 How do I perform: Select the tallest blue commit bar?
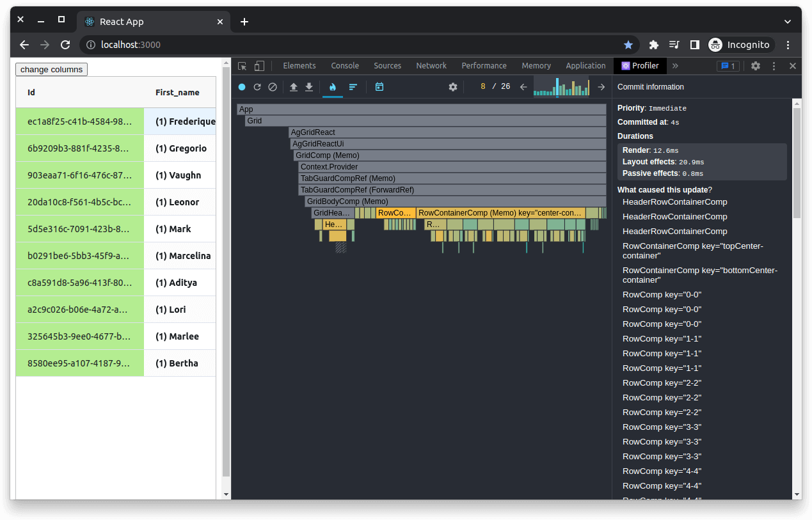click(557, 87)
